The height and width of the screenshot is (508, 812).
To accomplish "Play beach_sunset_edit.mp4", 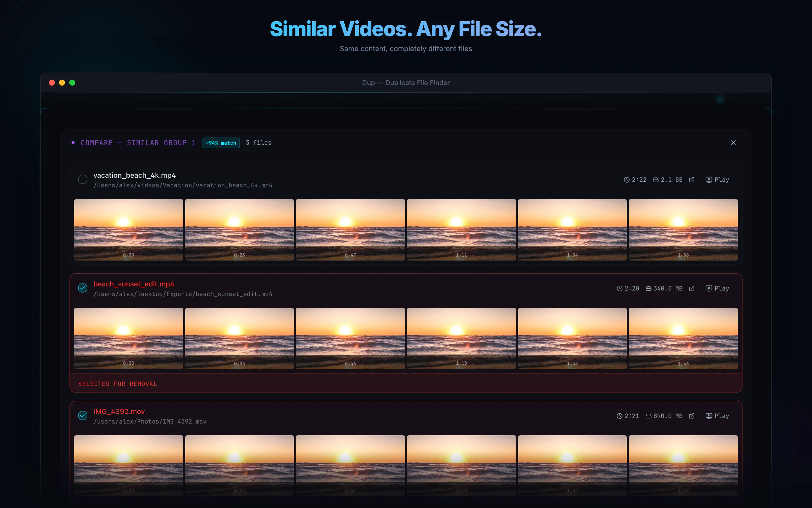I will [717, 288].
